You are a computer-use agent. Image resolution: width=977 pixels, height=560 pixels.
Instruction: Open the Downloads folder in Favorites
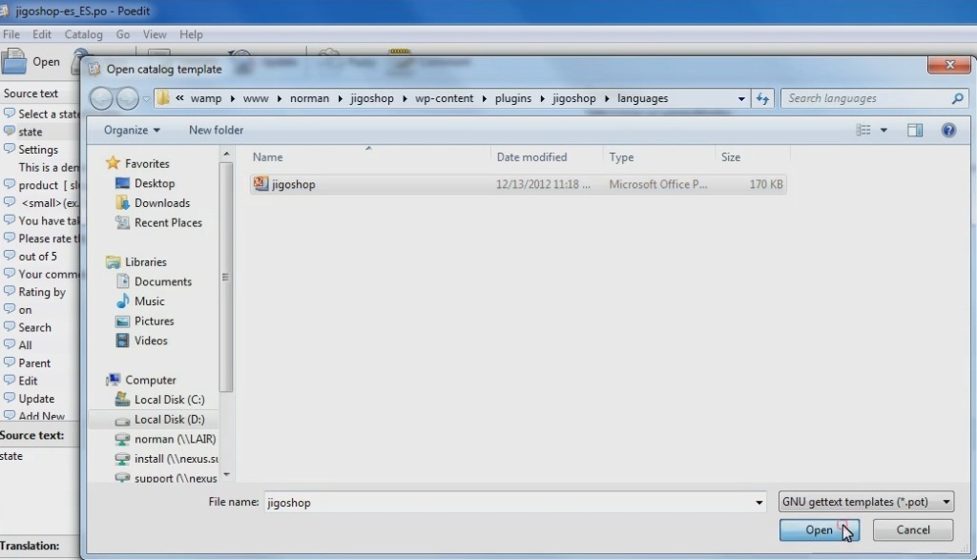[161, 203]
